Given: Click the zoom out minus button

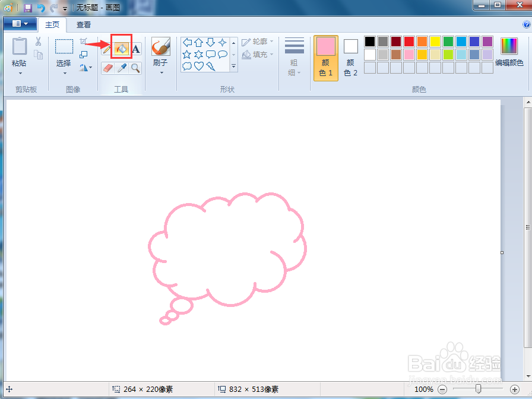Looking at the screenshot, I should point(442,389).
